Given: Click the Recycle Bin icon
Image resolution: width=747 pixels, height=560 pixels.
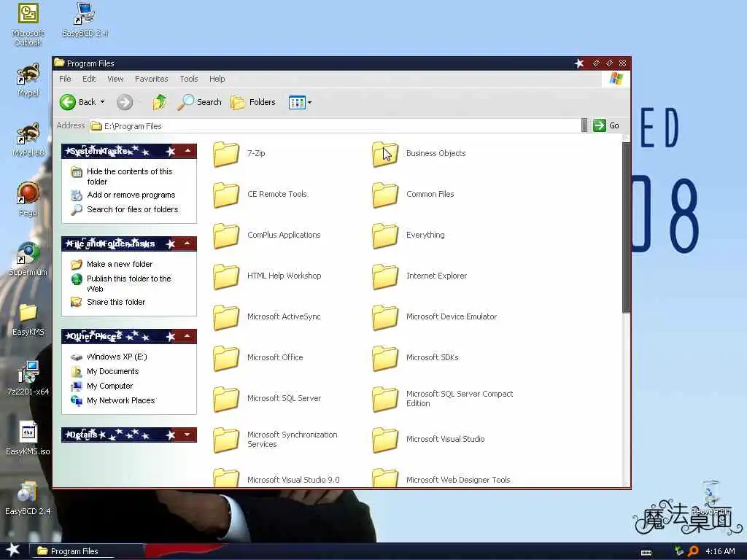Looking at the screenshot, I should click(x=711, y=497).
